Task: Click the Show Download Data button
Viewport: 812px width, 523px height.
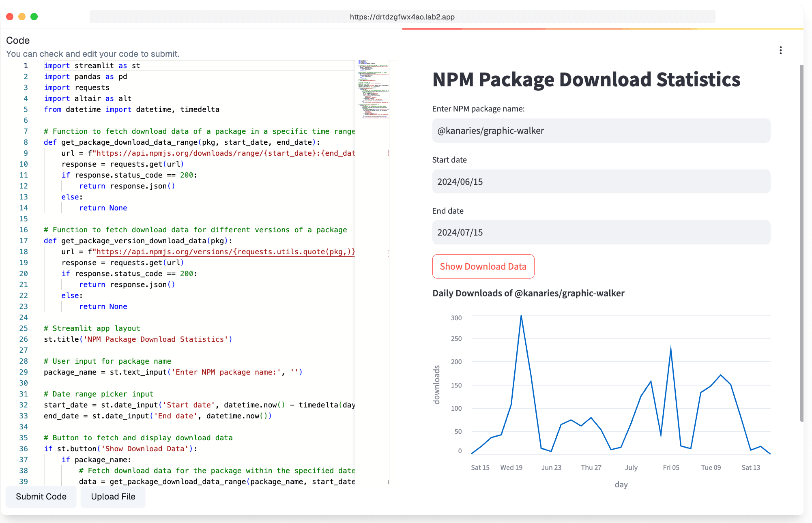Action: 483,266
